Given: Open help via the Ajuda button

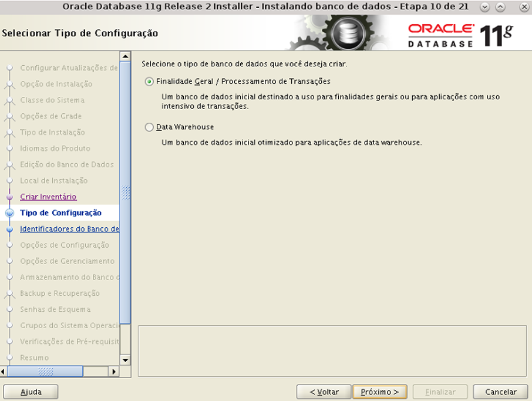Looking at the screenshot, I should (x=31, y=392).
